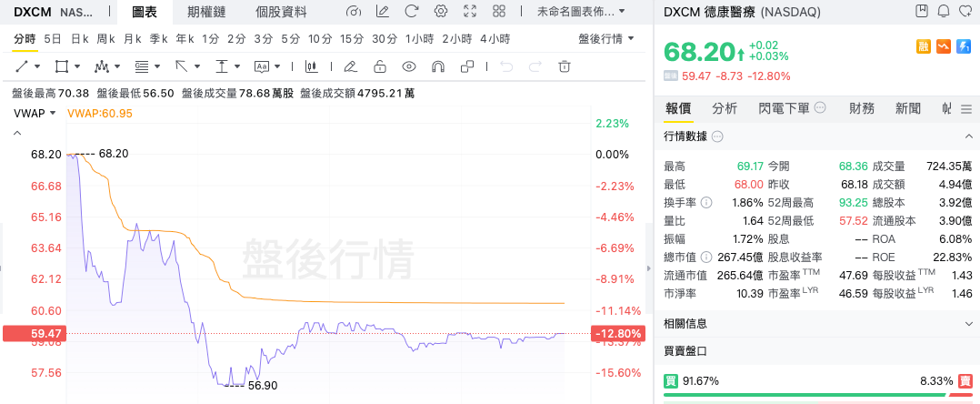
Task: Select the magnet snap tool
Action: coord(437,66)
